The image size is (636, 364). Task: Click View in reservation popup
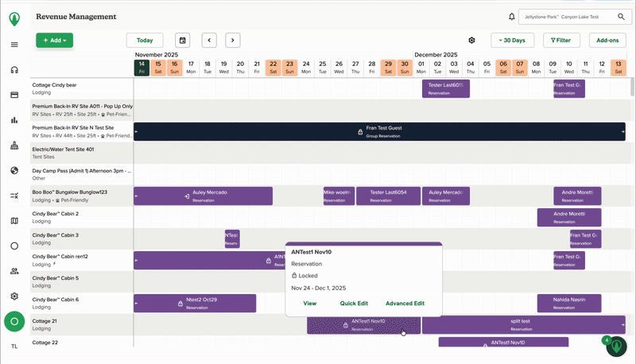click(309, 304)
